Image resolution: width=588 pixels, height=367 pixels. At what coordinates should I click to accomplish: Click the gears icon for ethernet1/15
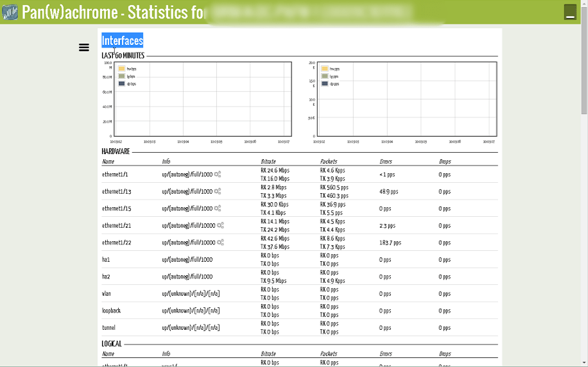tap(218, 209)
